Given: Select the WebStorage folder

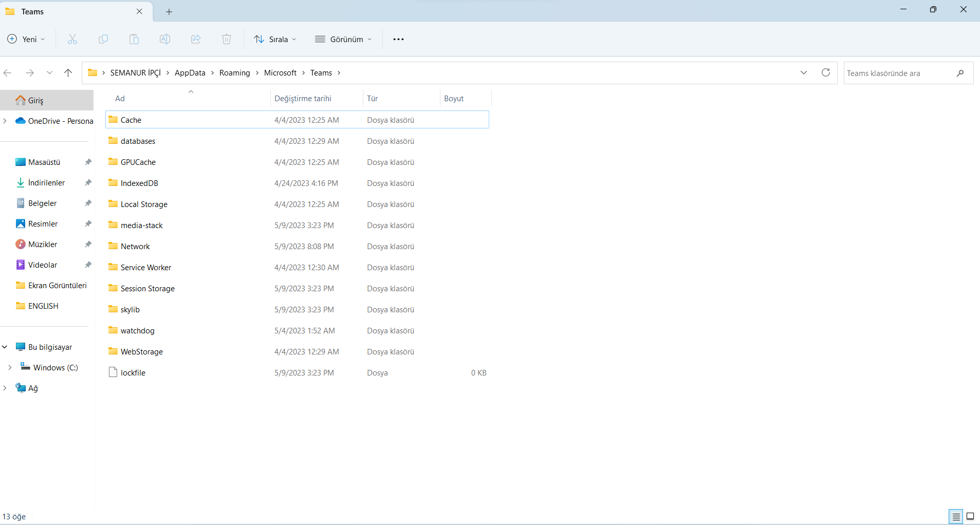Looking at the screenshot, I should pyautogui.click(x=297, y=351).
